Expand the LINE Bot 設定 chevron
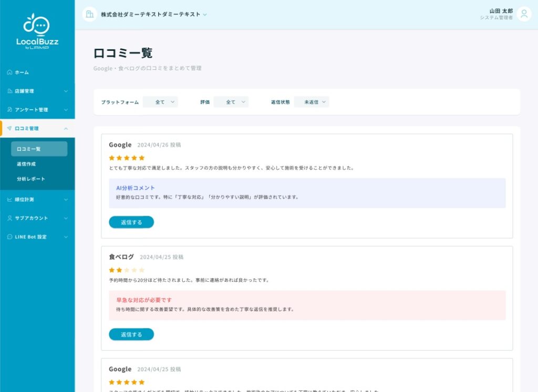538x392 pixels. tap(66, 237)
